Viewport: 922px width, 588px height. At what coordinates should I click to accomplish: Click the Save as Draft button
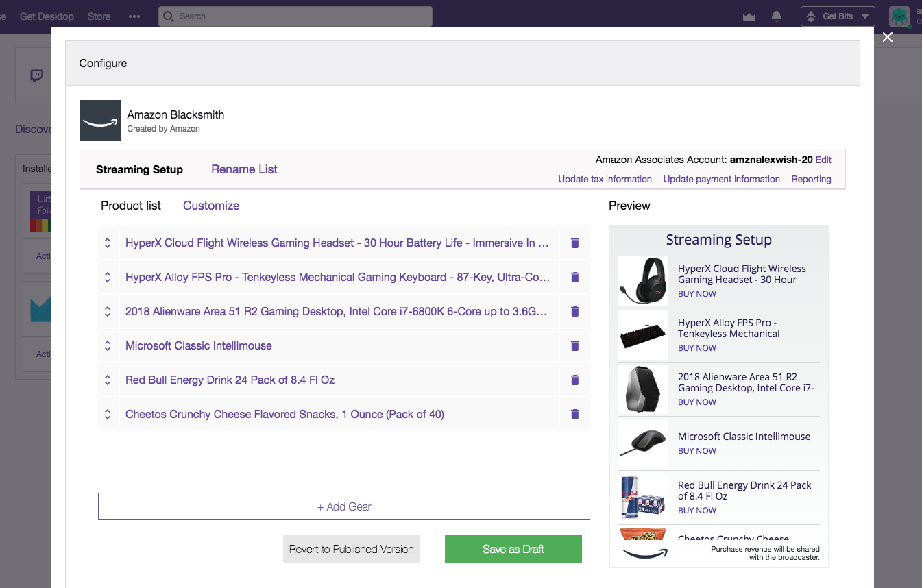513,549
